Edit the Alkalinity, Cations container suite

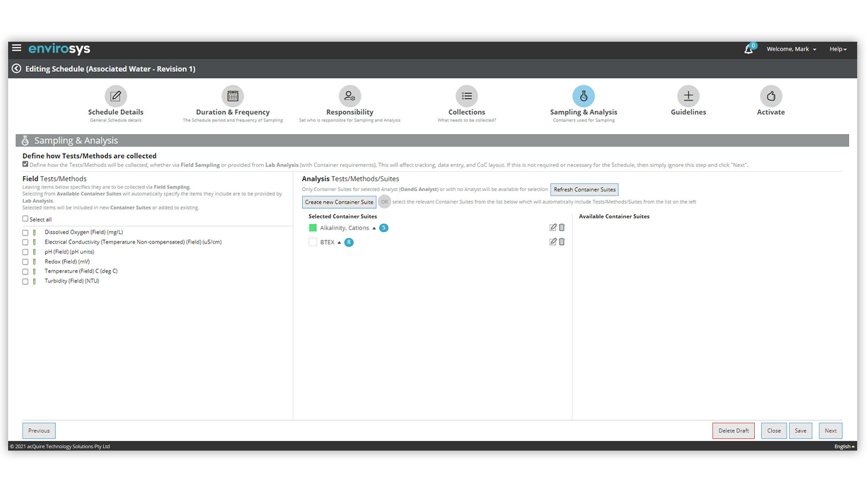553,228
